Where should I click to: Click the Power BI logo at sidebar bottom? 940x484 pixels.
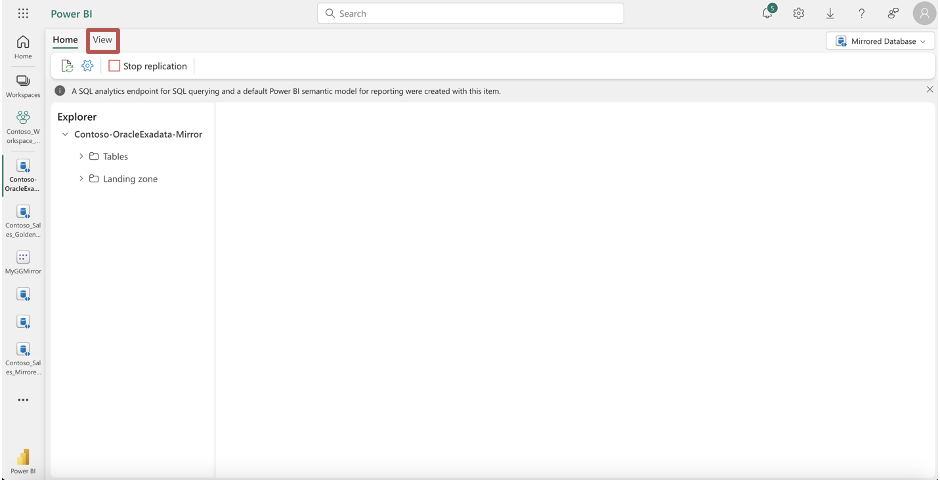[x=23, y=462]
